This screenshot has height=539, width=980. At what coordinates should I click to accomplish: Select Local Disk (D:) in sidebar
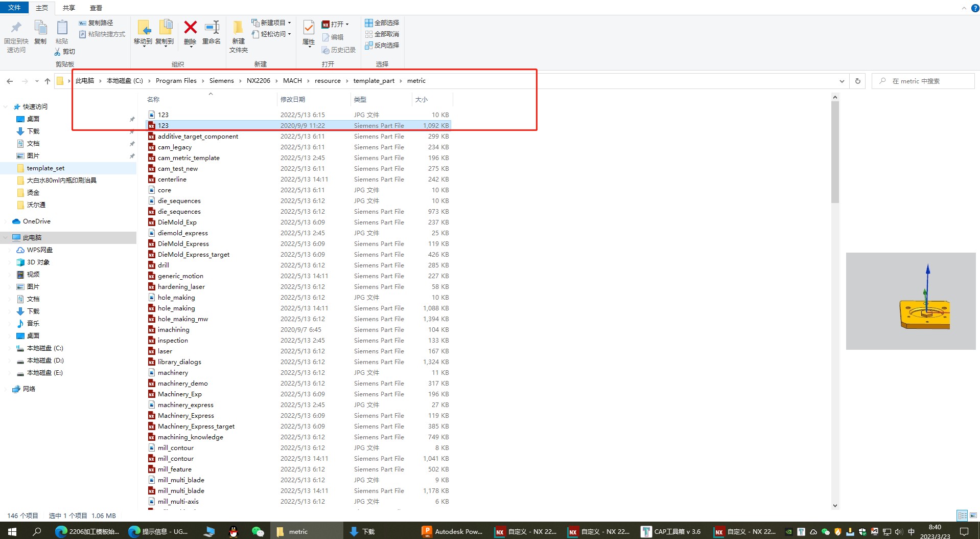click(x=45, y=361)
